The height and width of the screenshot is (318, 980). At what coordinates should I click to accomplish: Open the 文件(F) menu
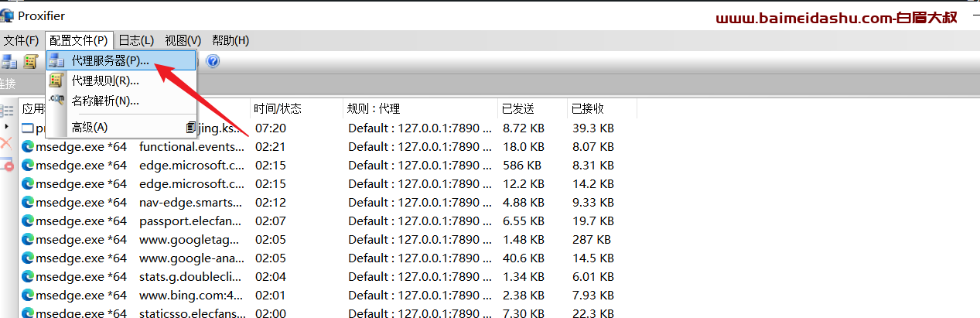click(21, 40)
